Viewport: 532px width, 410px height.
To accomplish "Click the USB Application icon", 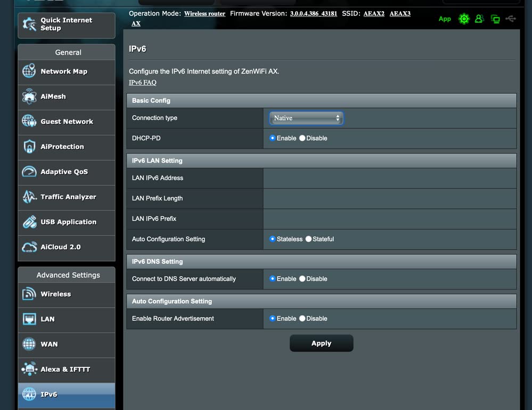I will [29, 222].
